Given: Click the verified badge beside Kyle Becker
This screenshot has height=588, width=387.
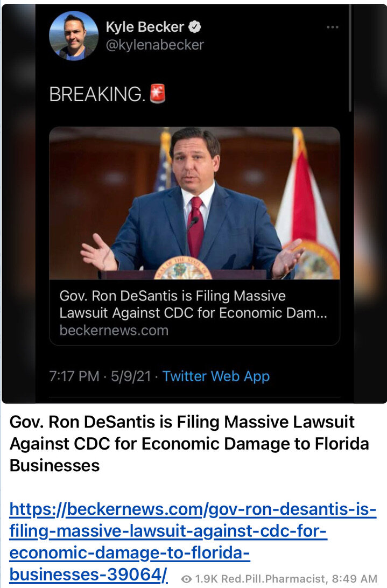Looking at the screenshot, I should pyautogui.click(x=195, y=27).
